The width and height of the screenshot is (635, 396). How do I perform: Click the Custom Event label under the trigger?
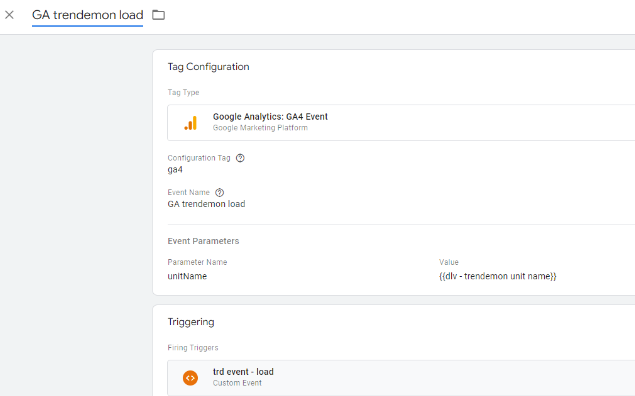click(237, 383)
